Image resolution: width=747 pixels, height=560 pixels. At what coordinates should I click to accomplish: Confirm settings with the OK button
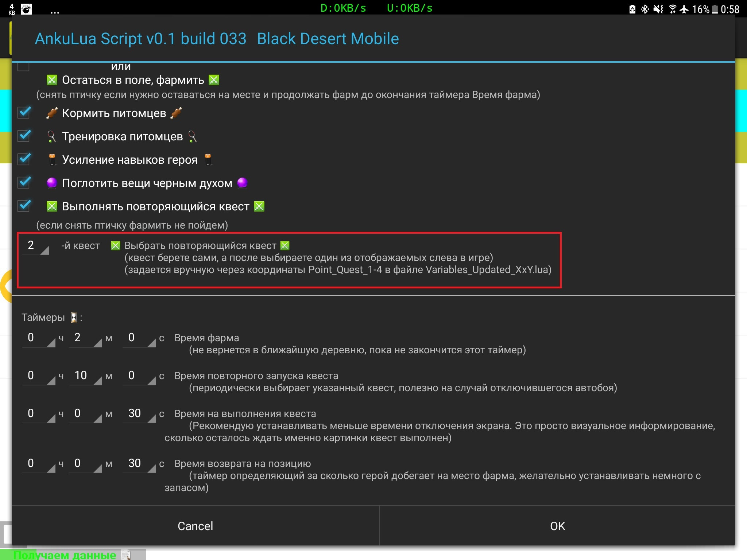[x=557, y=526]
